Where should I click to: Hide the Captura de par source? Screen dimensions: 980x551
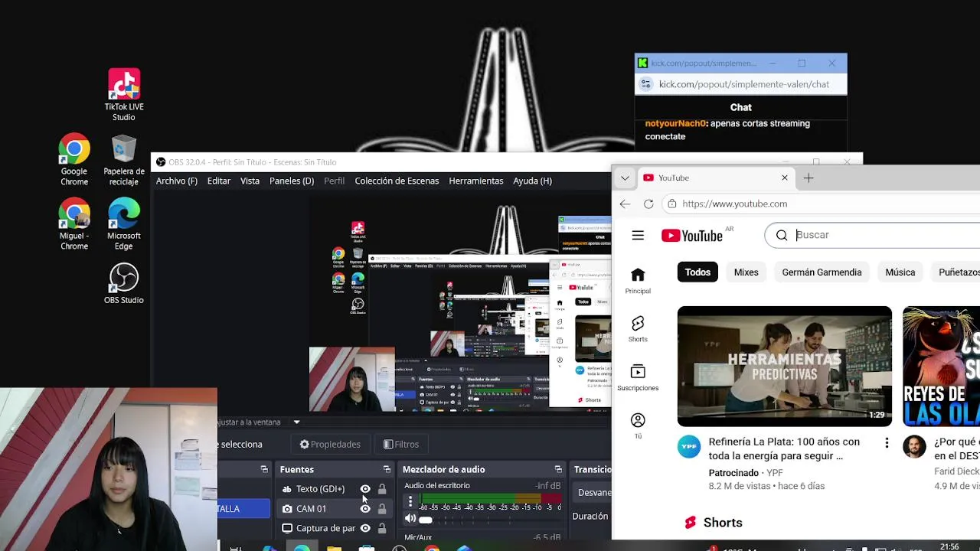click(x=365, y=528)
